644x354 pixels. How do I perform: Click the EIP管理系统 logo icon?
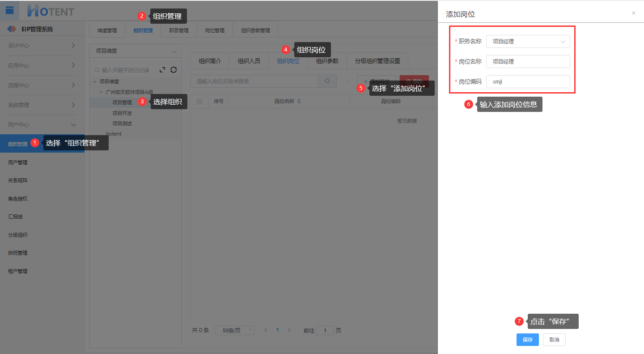pos(12,29)
